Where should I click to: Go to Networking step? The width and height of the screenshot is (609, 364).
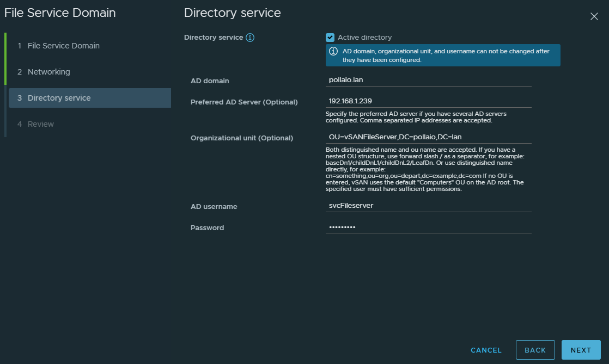pyautogui.click(x=90, y=72)
